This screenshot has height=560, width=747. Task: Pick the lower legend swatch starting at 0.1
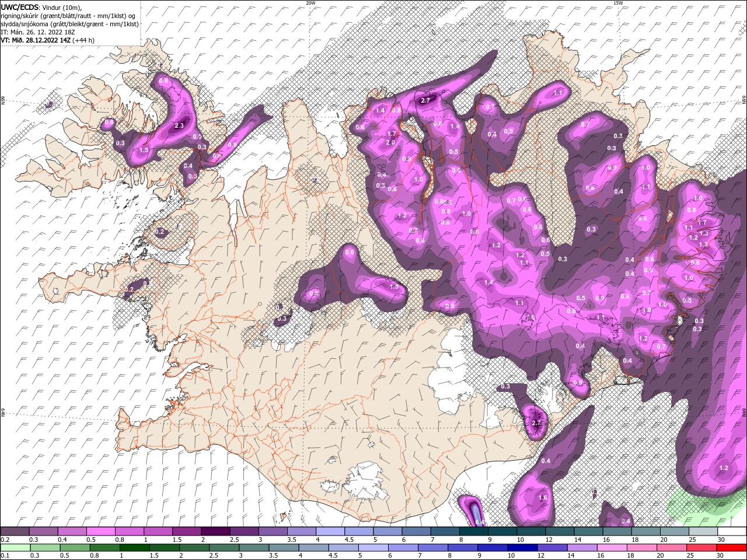[15, 547]
